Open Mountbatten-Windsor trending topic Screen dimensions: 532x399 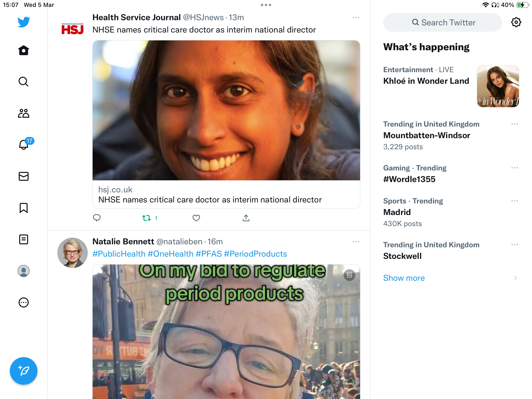click(x=427, y=135)
